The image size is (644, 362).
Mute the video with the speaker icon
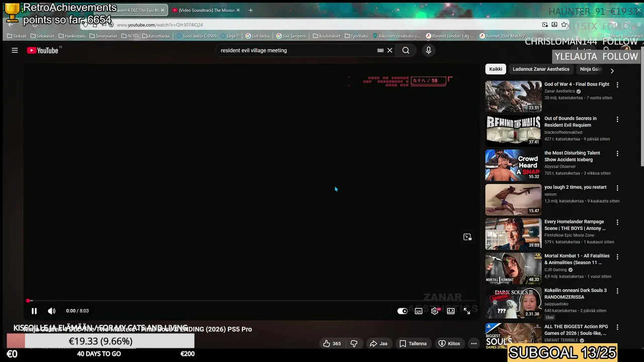[52, 311]
